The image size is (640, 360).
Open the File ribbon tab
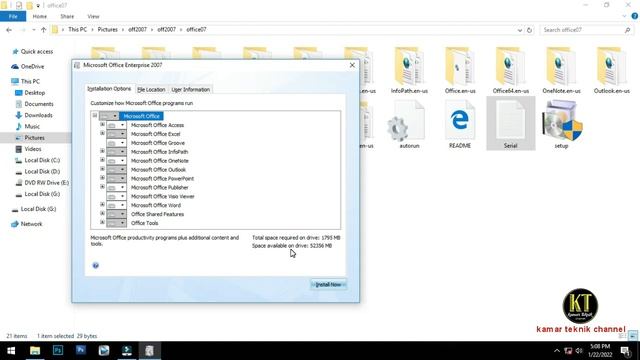(x=13, y=16)
